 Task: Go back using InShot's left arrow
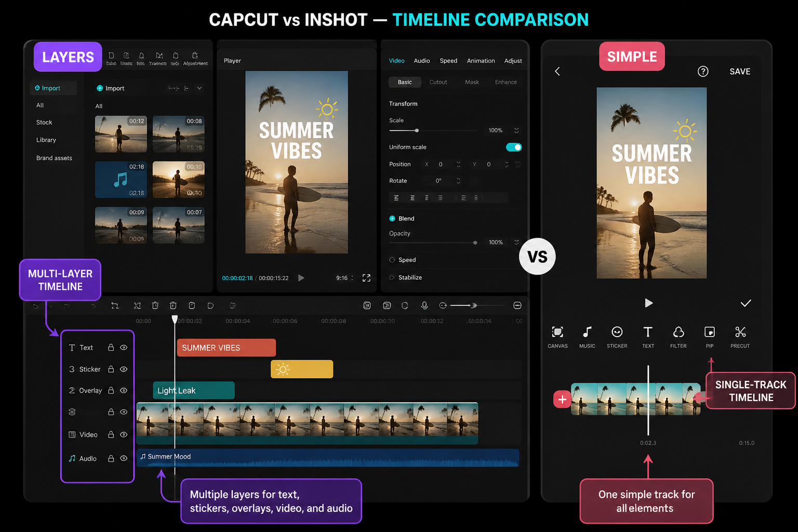(x=557, y=71)
